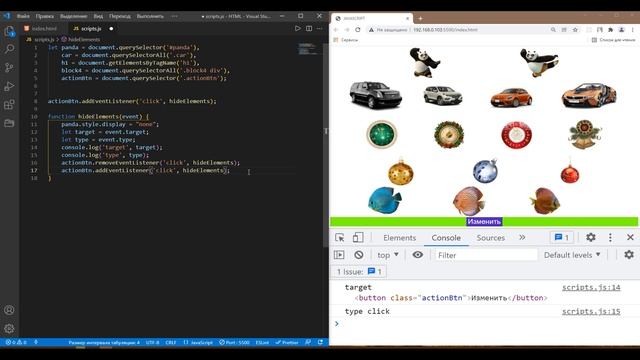Toggle live expression eye icon in console
The height and width of the screenshot is (360, 640).
point(418,255)
